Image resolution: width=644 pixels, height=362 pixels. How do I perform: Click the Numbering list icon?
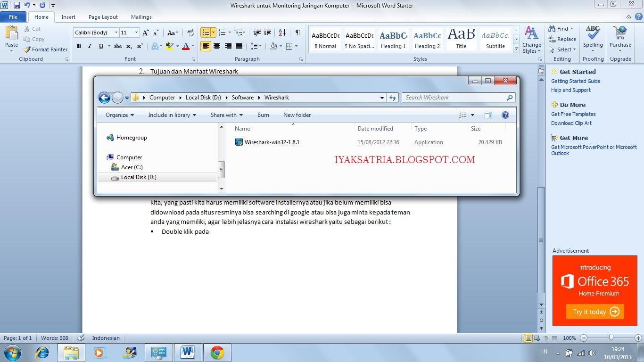(x=222, y=33)
